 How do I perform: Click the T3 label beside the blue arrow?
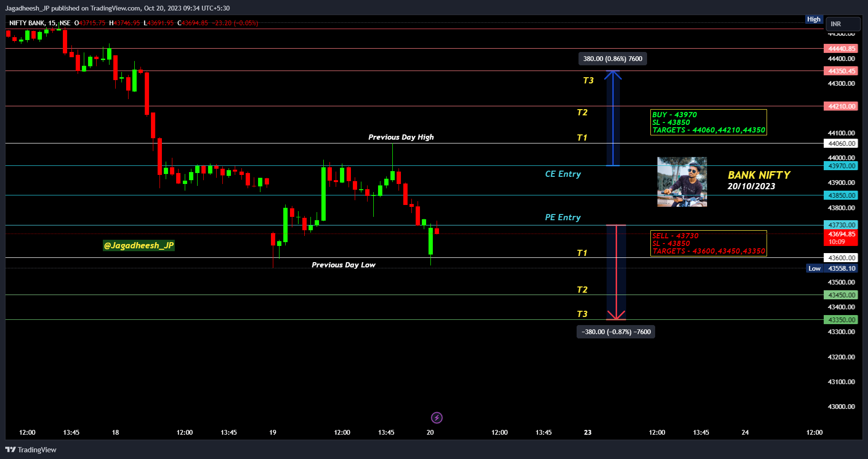tap(589, 81)
